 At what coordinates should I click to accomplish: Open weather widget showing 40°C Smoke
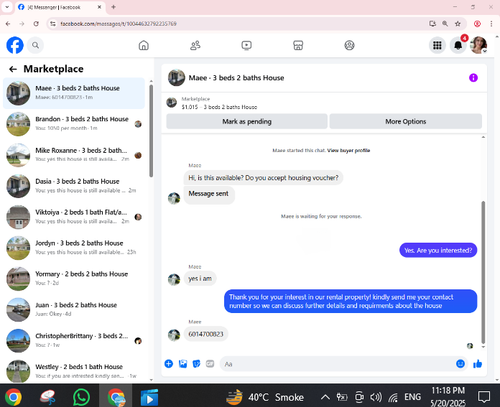tap(265, 397)
